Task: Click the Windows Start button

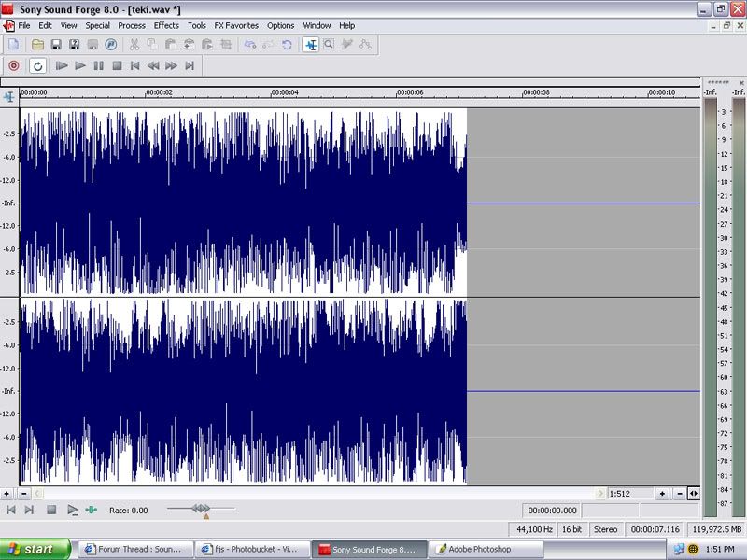Action: click(x=37, y=549)
